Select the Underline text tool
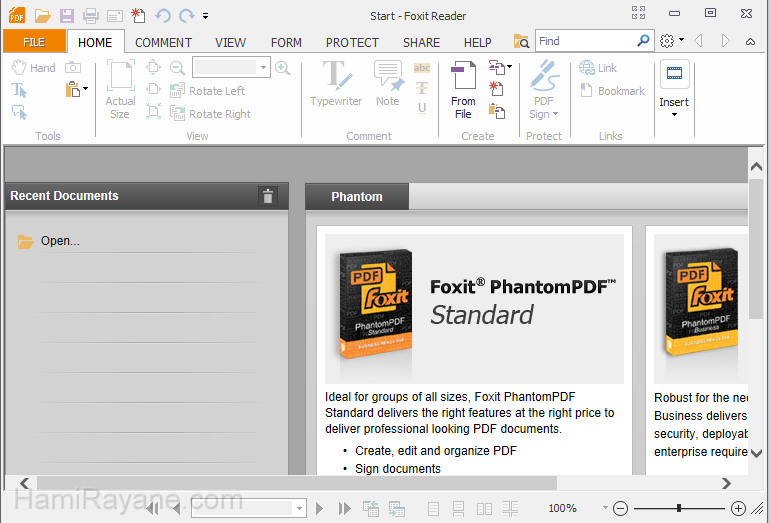Screen dimensions: 769x523 [422, 108]
